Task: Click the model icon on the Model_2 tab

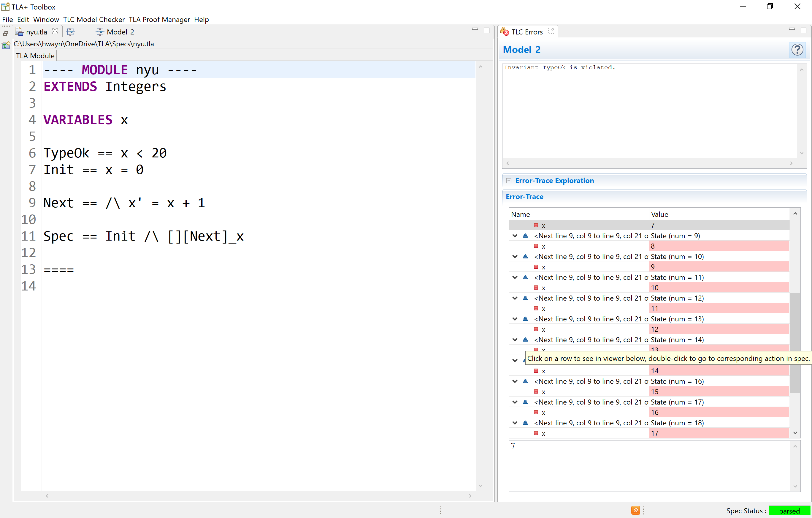Action: click(x=99, y=31)
